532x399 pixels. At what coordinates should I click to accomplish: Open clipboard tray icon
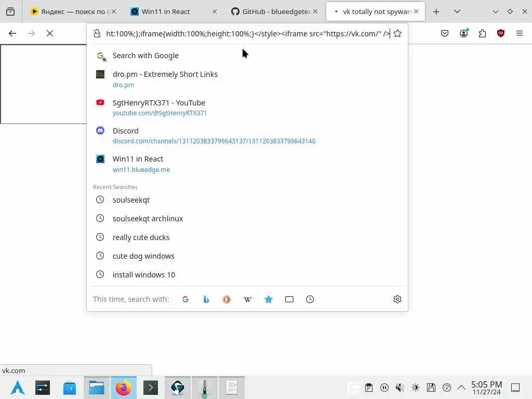click(369, 388)
